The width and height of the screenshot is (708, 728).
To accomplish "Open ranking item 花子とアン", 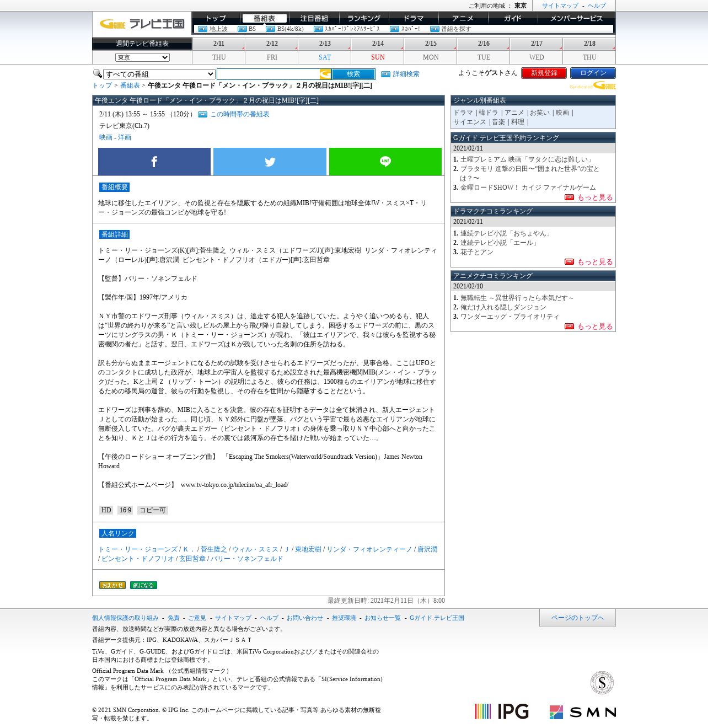I will coord(477,252).
